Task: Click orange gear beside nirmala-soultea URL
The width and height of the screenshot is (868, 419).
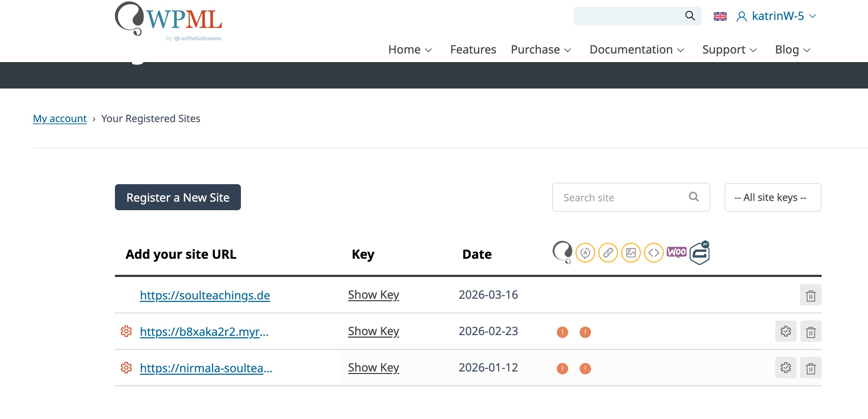Action: pyautogui.click(x=126, y=368)
